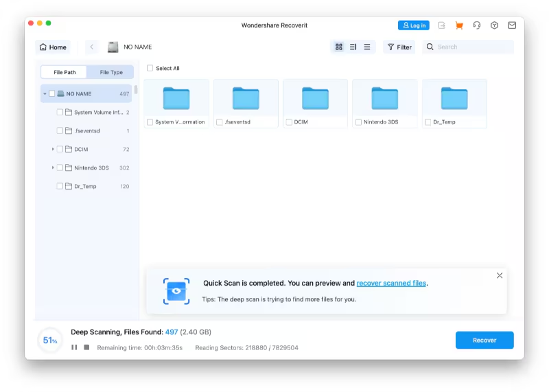Select Nintendo 3DS row in sidebar
Screen dimensions: 549x392
[86, 168]
